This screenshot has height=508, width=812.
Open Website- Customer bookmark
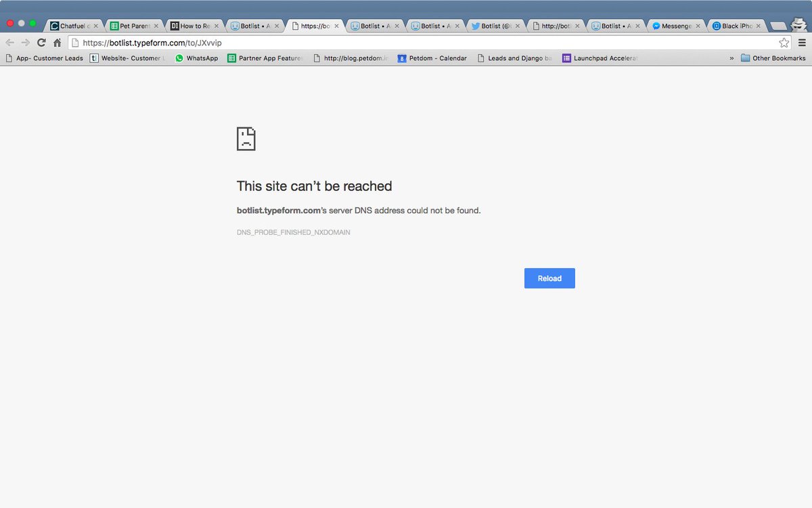pos(128,58)
